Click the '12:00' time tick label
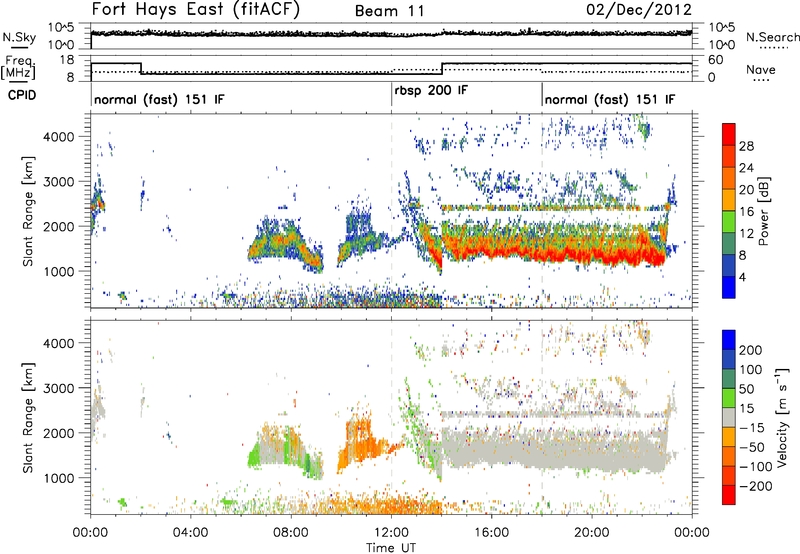This screenshot has height=554, width=800. (x=391, y=533)
